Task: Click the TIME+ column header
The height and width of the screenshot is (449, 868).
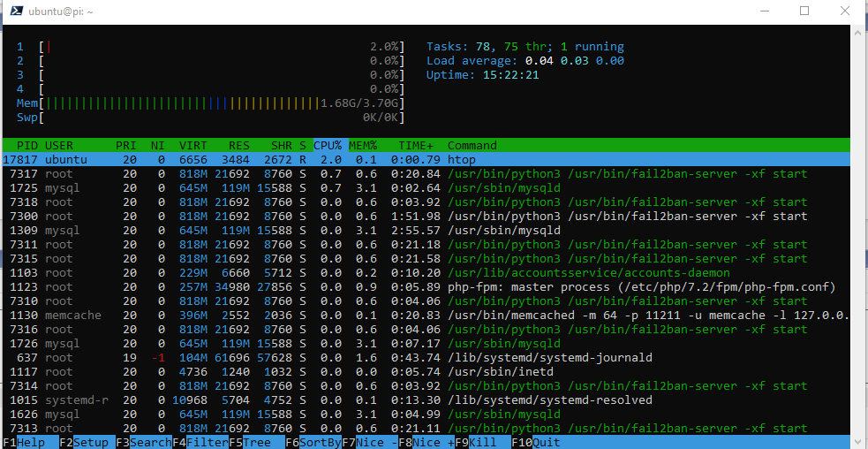Action: pos(415,145)
